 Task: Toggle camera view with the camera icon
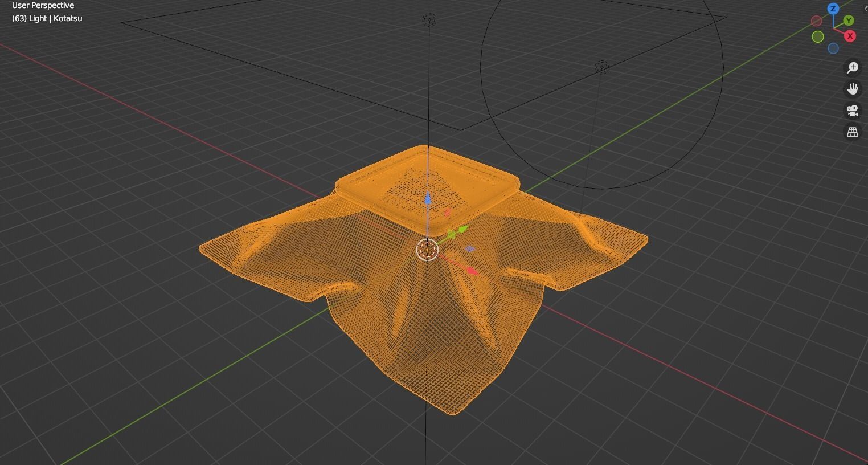[853, 111]
